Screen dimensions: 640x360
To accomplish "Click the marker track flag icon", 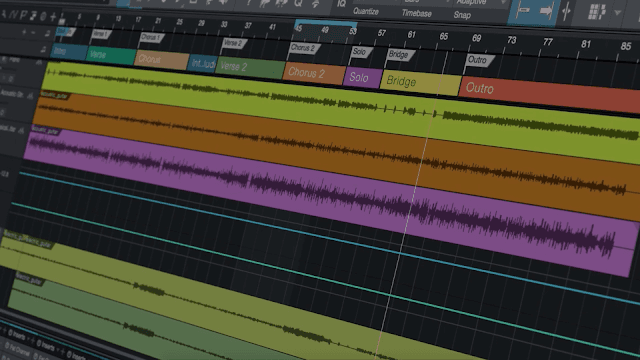I will [47, 34].
